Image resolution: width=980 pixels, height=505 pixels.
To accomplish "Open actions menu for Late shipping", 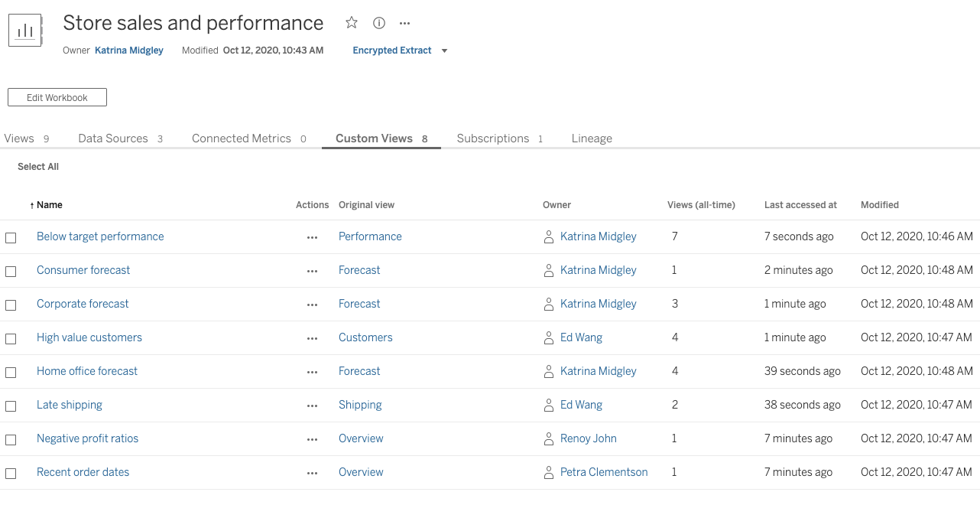I will pyautogui.click(x=312, y=406).
